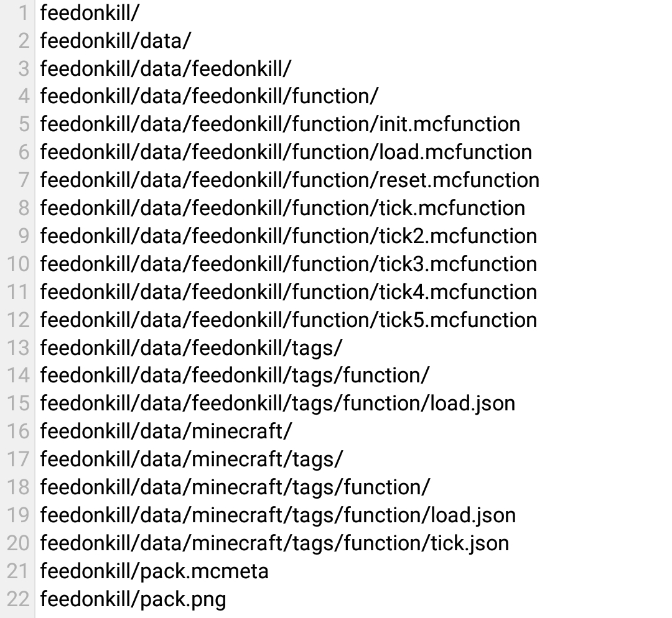Place cursor on tick4.mcfunction line
The width and height of the screenshot is (672, 618).
(x=289, y=292)
